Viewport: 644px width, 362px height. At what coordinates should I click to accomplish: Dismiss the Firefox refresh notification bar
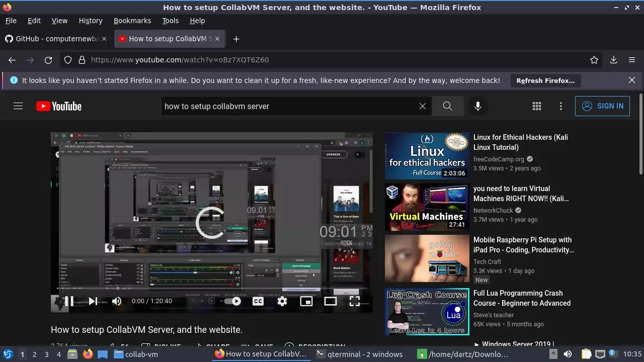632,80
